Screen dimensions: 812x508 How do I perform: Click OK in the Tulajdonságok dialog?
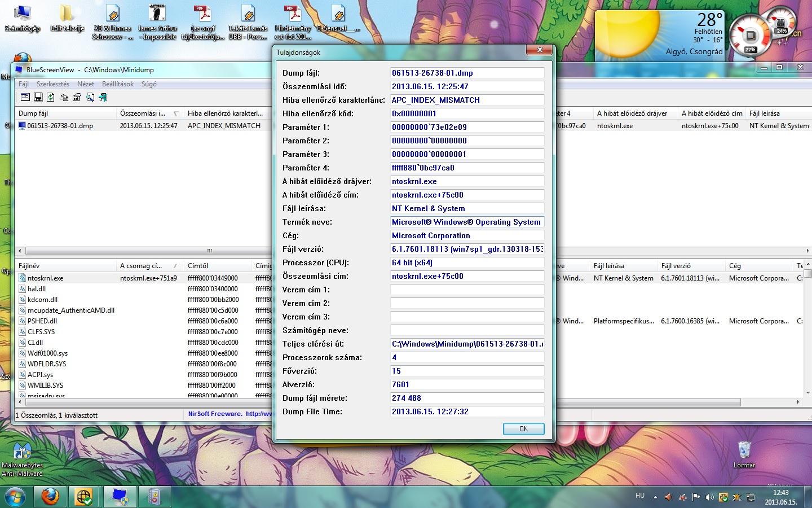click(523, 429)
